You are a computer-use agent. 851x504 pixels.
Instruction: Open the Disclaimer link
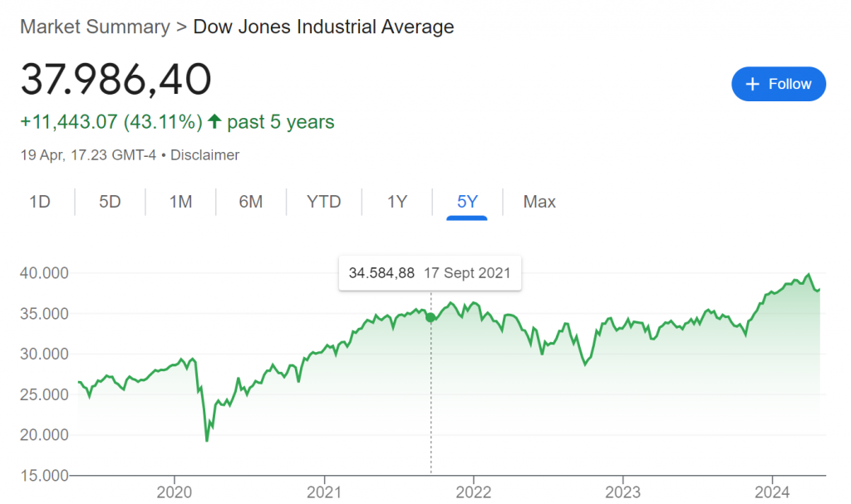tap(205, 154)
